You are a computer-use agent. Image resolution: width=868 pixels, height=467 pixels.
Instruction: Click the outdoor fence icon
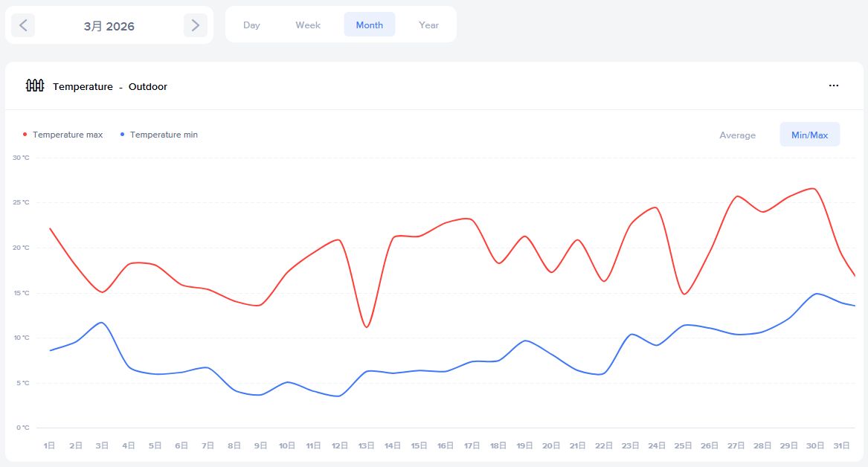(35, 86)
